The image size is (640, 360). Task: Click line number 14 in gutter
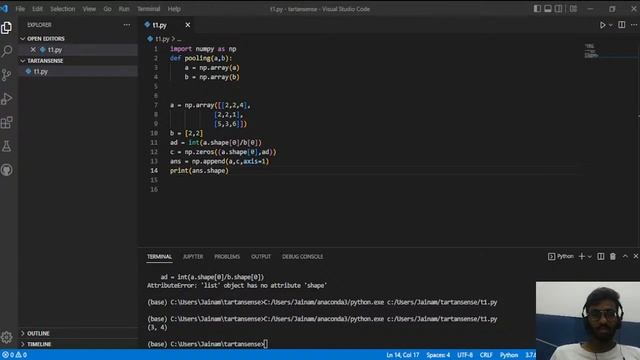154,171
